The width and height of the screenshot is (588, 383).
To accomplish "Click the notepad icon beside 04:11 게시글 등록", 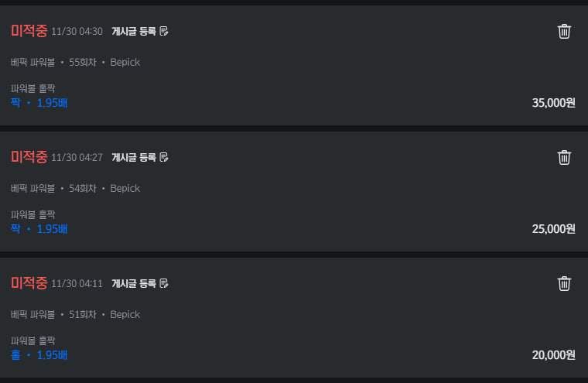I will (x=164, y=283).
